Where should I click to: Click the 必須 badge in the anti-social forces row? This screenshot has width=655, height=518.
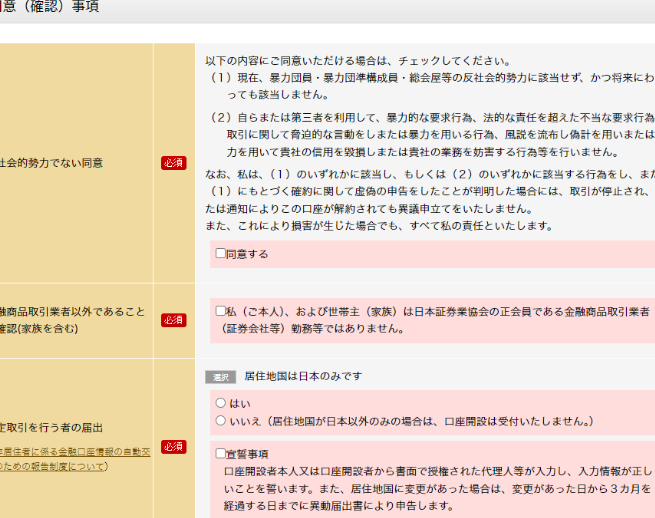pos(174,162)
